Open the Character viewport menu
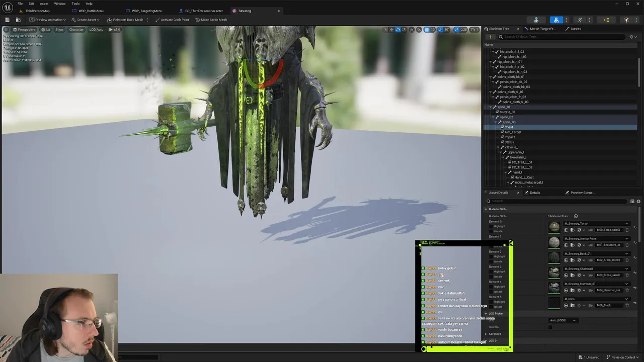 pyautogui.click(x=76, y=30)
